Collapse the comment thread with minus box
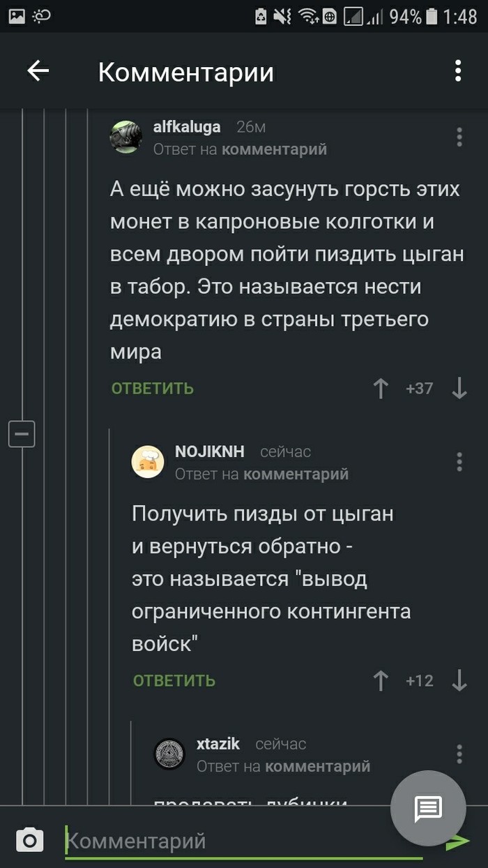 (22, 434)
